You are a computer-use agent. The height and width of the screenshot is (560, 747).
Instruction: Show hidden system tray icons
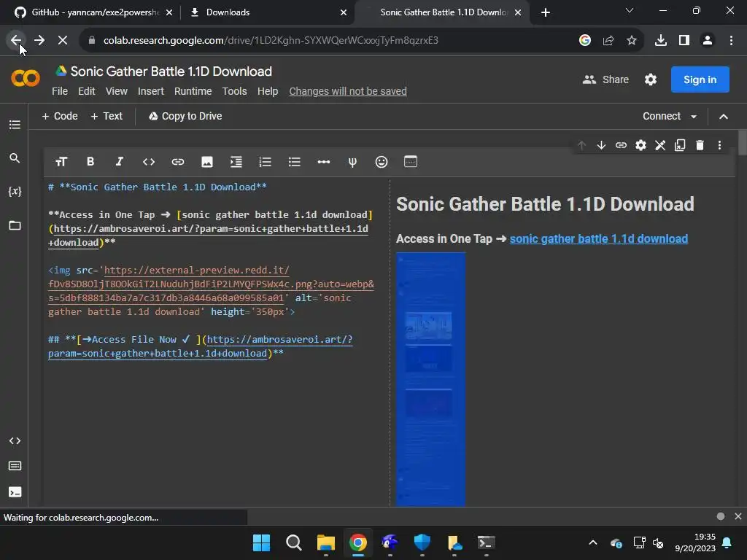point(593,542)
